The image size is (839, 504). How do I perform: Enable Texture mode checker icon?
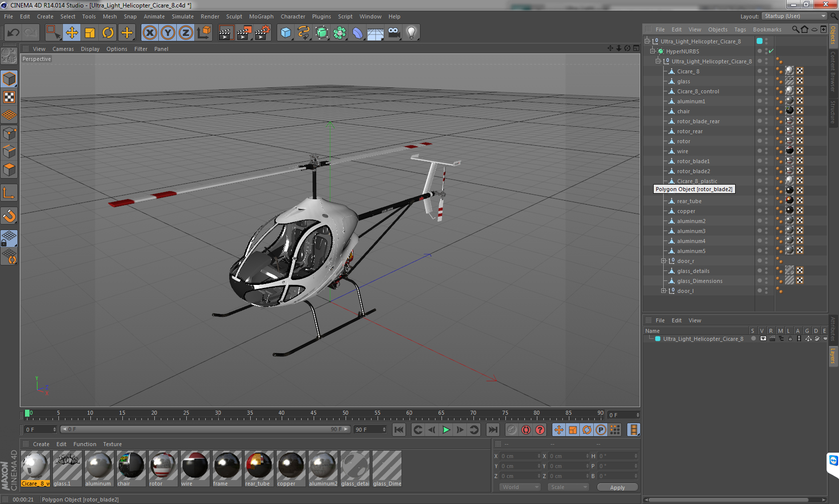(9, 97)
